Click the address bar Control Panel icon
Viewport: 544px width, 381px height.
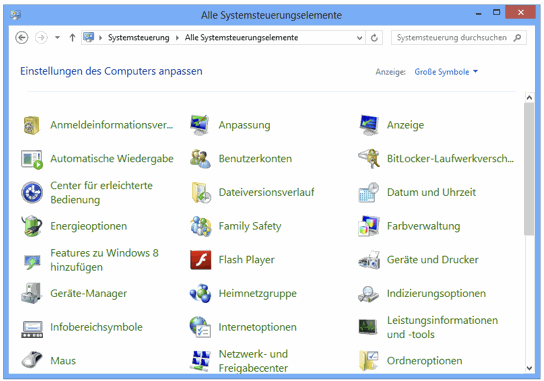point(89,37)
